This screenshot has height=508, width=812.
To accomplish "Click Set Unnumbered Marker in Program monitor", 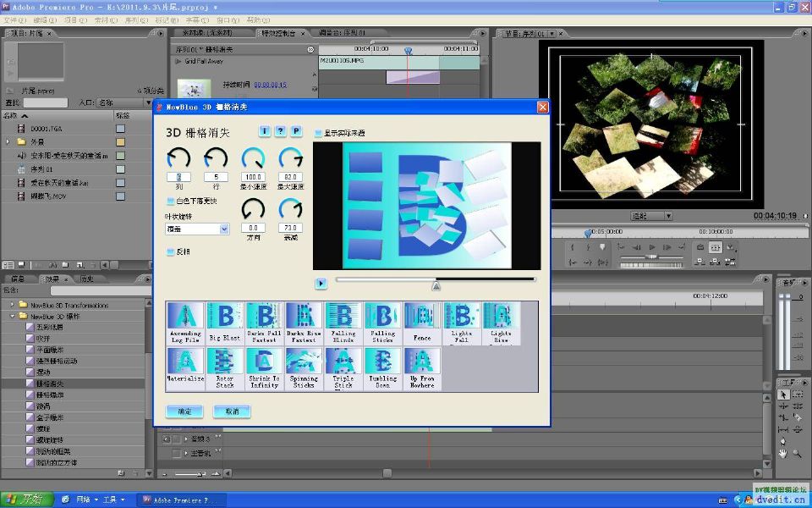I will click(602, 247).
